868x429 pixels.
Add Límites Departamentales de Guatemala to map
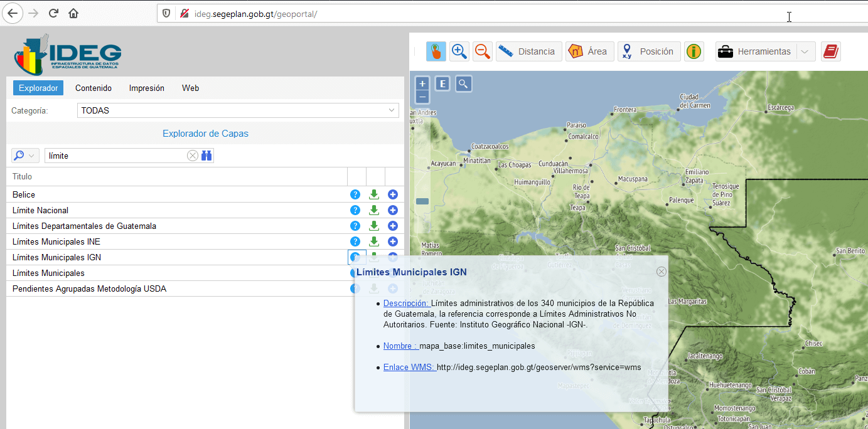[393, 226]
